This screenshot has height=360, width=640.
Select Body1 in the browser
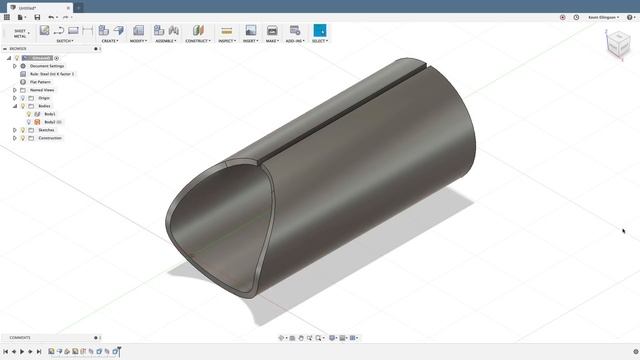click(x=50, y=114)
